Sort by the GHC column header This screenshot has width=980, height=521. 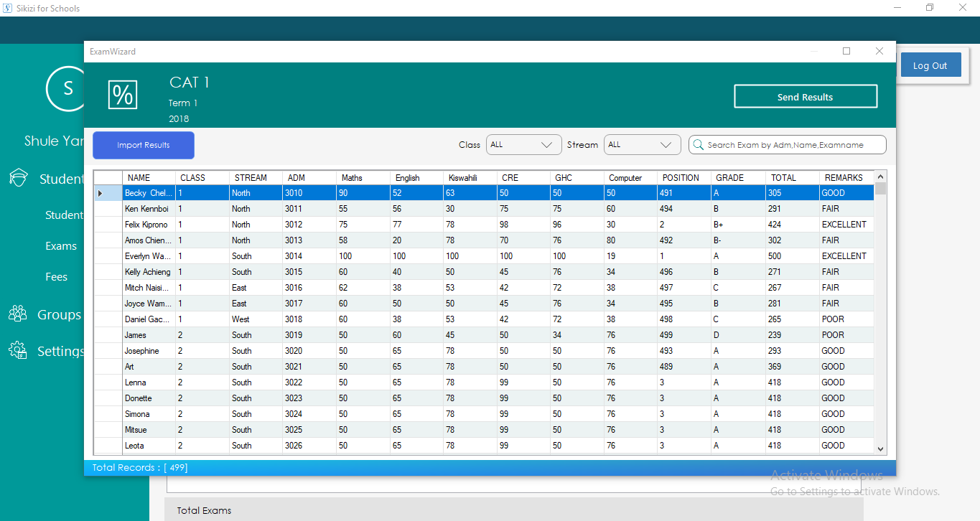(577, 177)
